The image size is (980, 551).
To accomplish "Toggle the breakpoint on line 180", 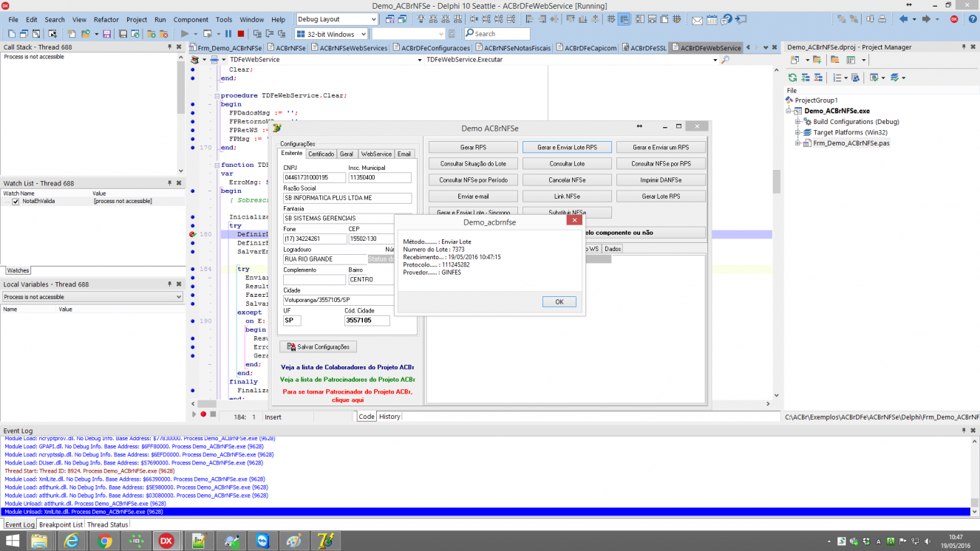I will point(193,234).
